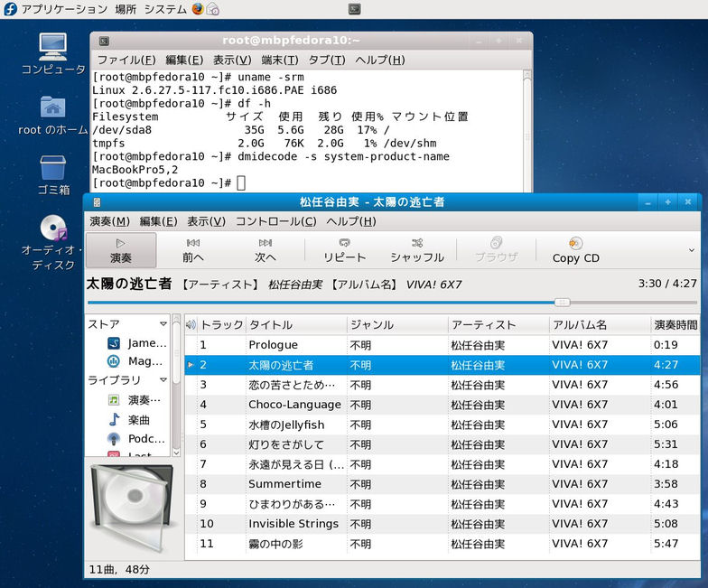Collapse the ストア section in sidebar
Screen dimensions: 708x588
[163, 324]
